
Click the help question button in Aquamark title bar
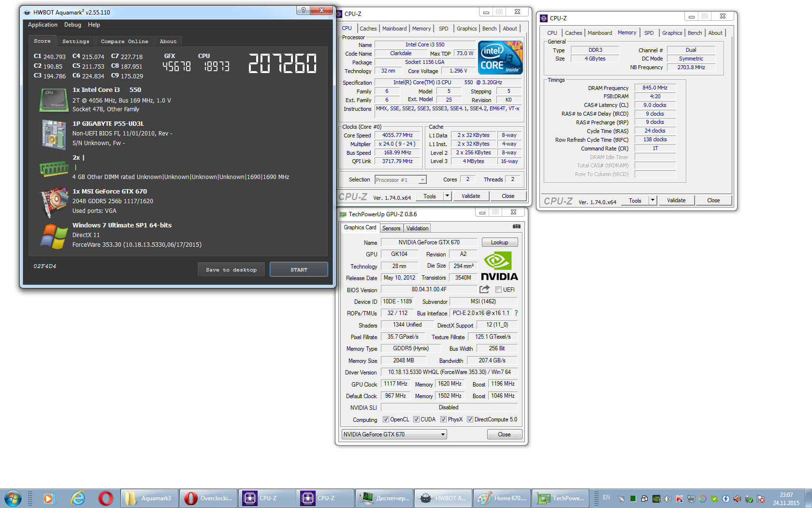coord(303,10)
